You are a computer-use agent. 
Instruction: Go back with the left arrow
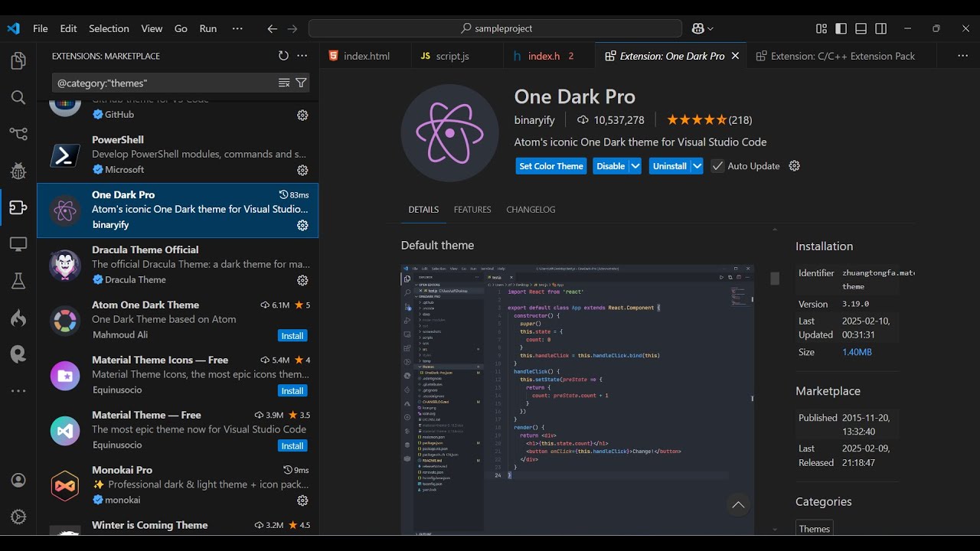[x=272, y=28]
